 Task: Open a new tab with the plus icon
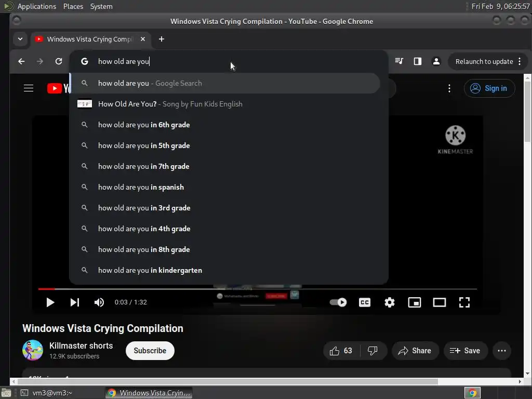click(162, 39)
